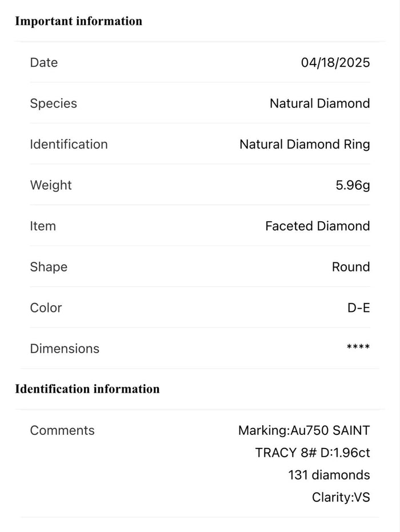The width and height of the screenshot is (400, 532).
Task: Select the Weight row label
Action: [51, 185]
